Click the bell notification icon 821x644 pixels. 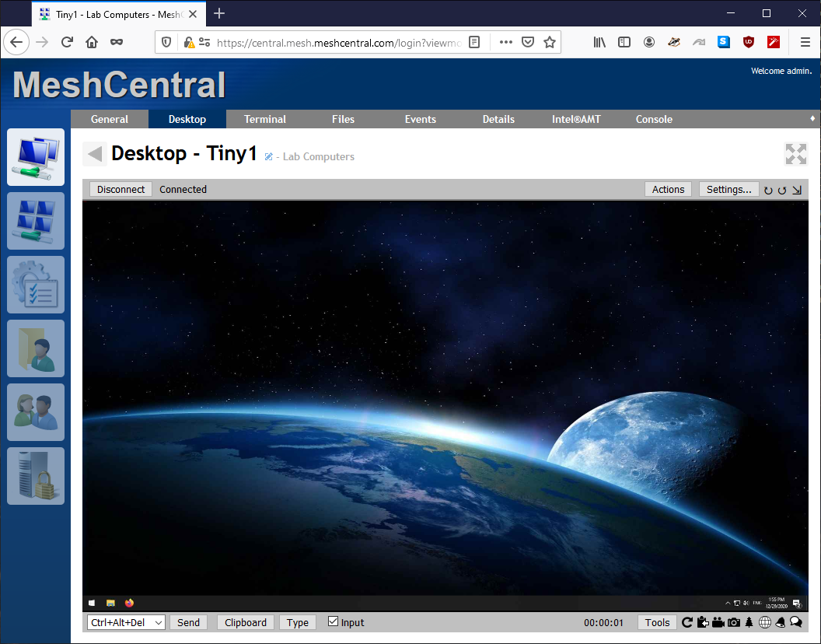coord(781,622)
